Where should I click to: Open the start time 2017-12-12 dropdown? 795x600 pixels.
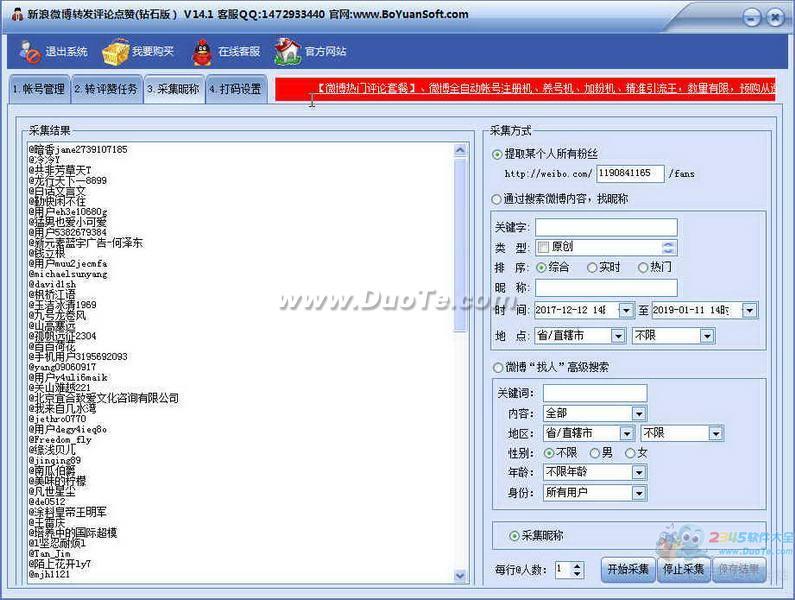pyautogui.click(x=627, y=310)
